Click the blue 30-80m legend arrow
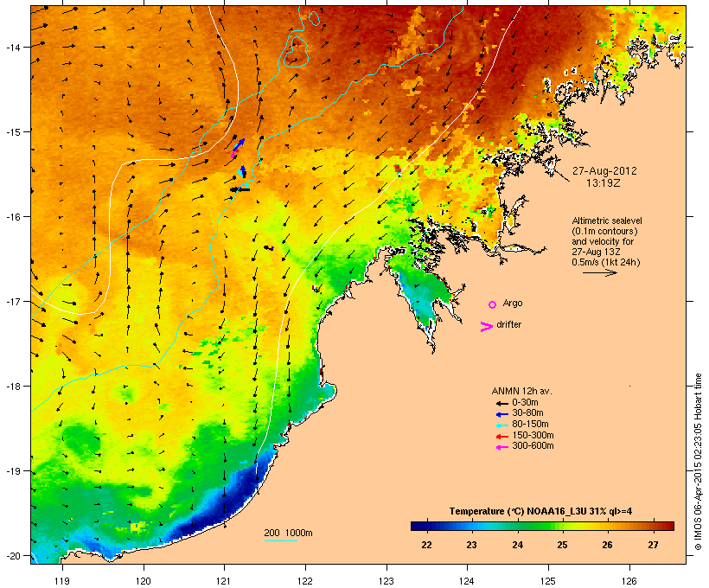This screenshot has width=709, height=588. 501,414
